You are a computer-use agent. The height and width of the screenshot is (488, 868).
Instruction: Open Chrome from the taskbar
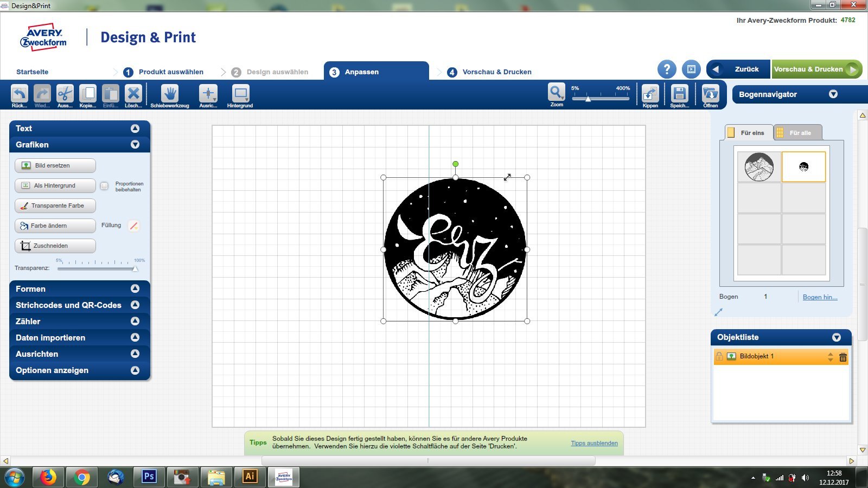click(81, 477)
